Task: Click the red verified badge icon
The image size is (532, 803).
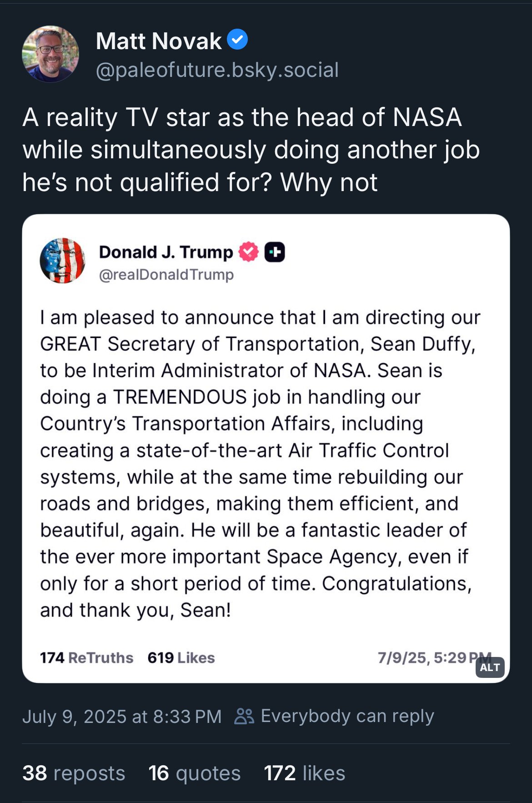Action: (248, 252)
